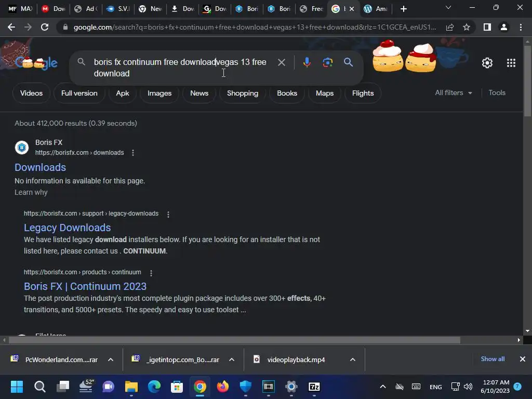Clear the search query with X
This screenshot has height=399, width=532.
point(281,62)
